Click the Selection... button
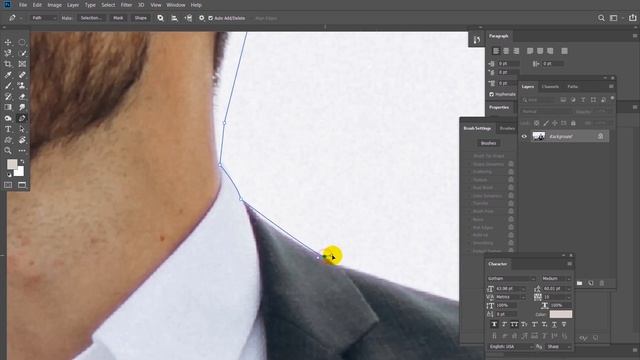 (91, 18)
